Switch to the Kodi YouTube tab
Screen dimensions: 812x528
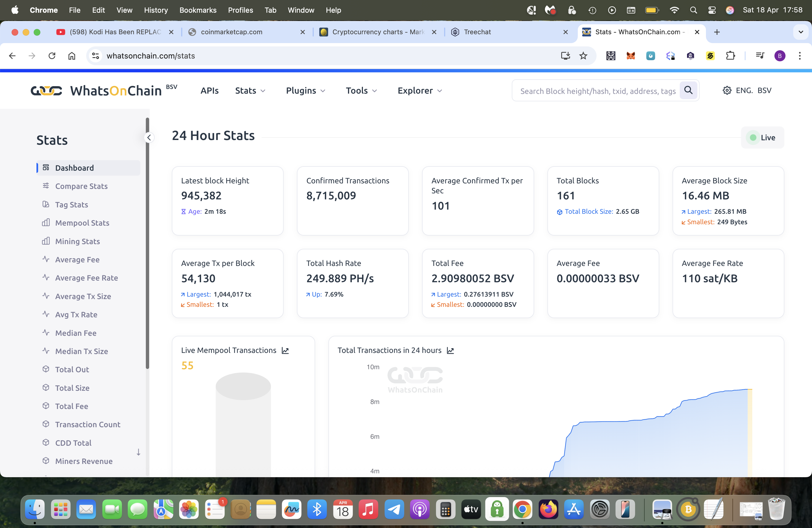click(115, 32)
